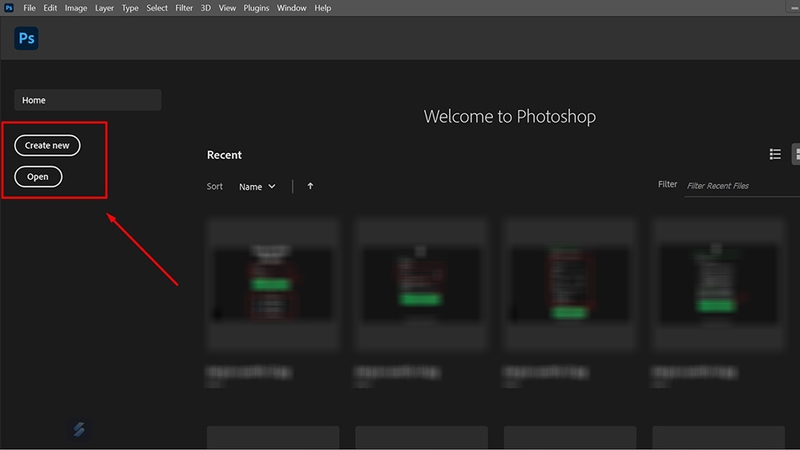Switch to list view icon
This screenshot has height=450, width=800.
click(775, 154)
